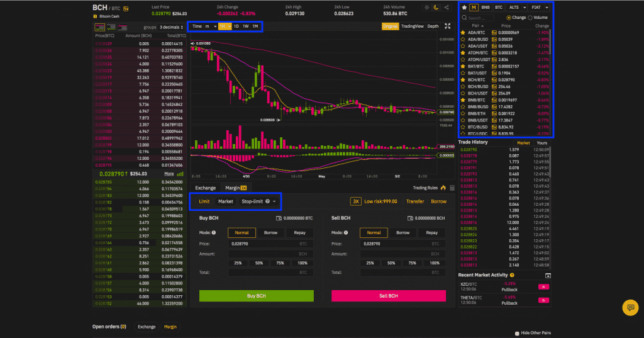Click the green Buy BCH button
644x338 pixels.
pos(257,296)
